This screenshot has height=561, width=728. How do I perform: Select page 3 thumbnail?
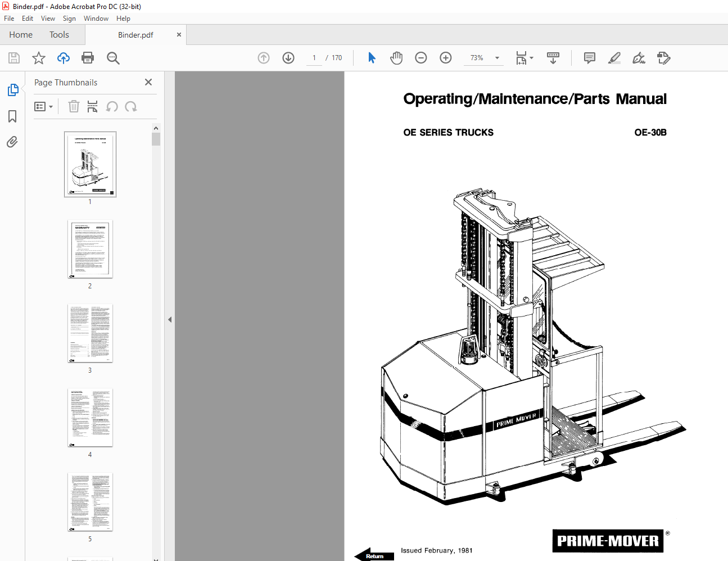coord(90,333)
